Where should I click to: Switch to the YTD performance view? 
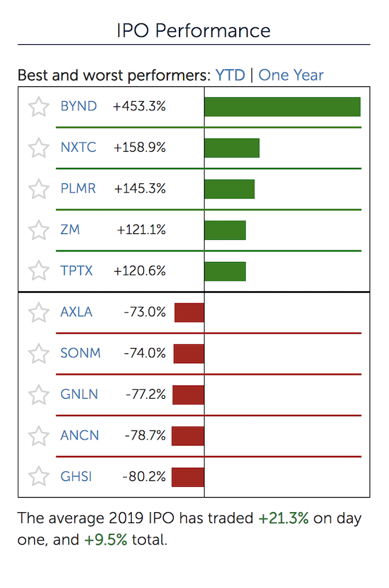click(x=230, y=75)
